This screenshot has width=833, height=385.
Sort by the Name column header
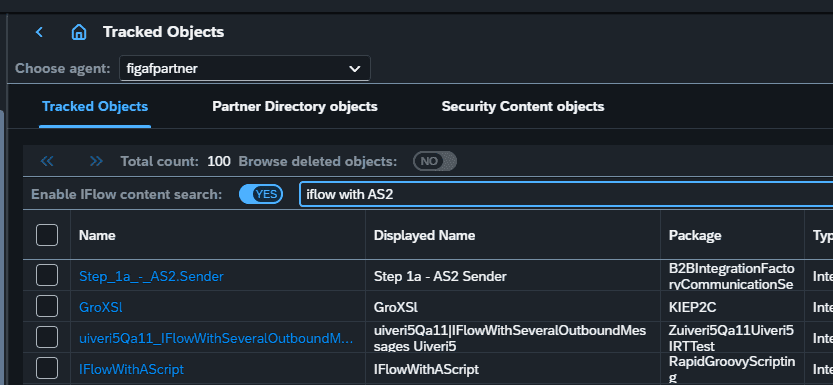point(97,235)
